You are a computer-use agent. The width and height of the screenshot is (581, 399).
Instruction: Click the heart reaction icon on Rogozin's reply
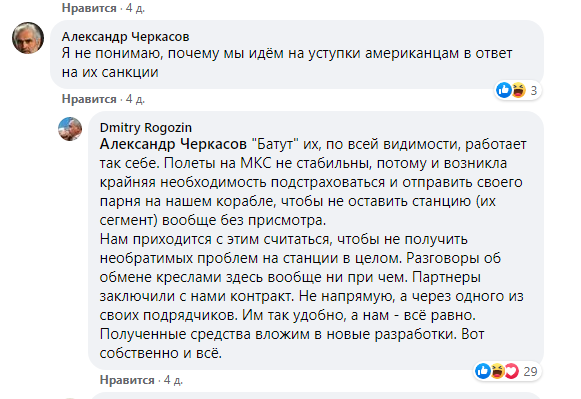pos(512,371)
